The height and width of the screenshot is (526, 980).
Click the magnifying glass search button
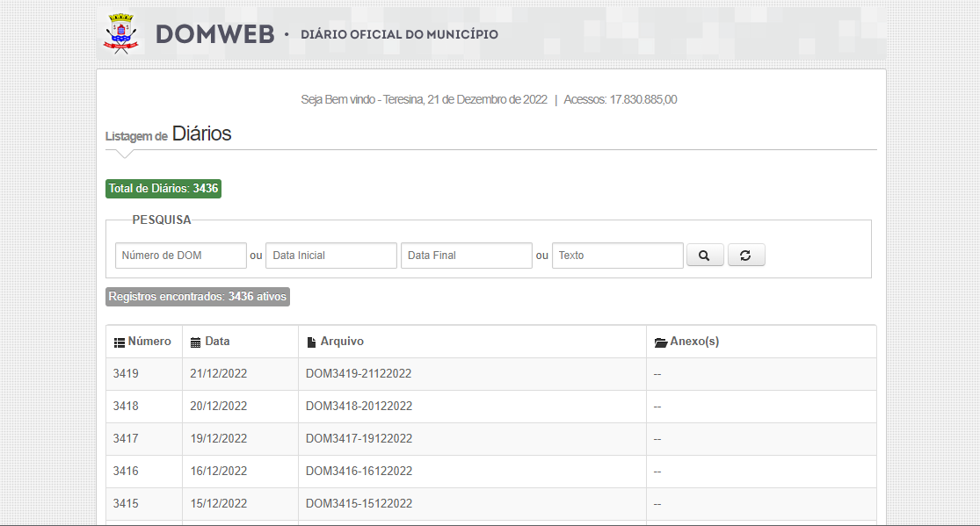click(x=704, y=256)
